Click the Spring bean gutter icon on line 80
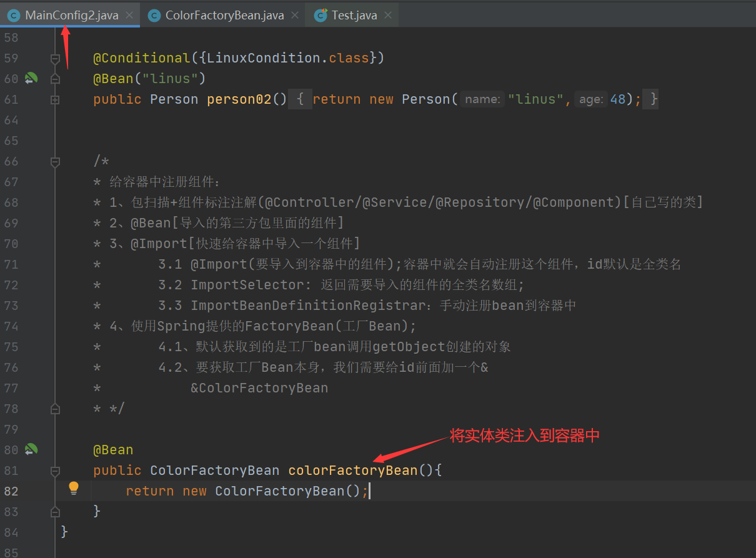The width and height of the screenshot is (756, 558). [x=31, y=449]
